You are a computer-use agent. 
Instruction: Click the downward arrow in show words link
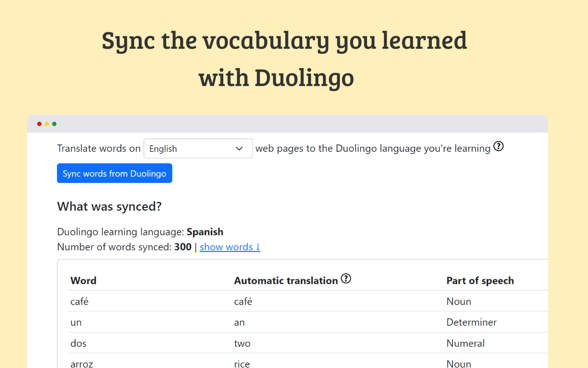click(x=258, y=247)
